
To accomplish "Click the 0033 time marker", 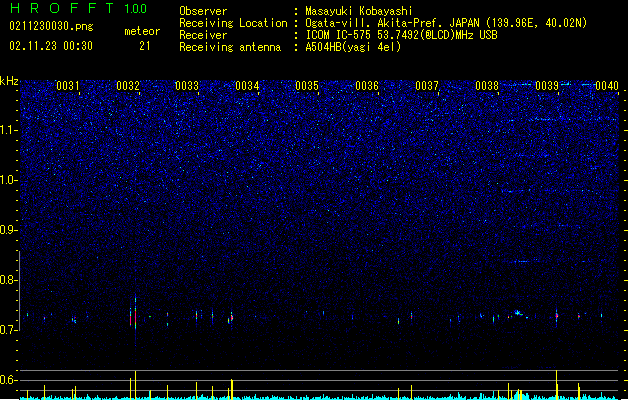I will point(187,85).
